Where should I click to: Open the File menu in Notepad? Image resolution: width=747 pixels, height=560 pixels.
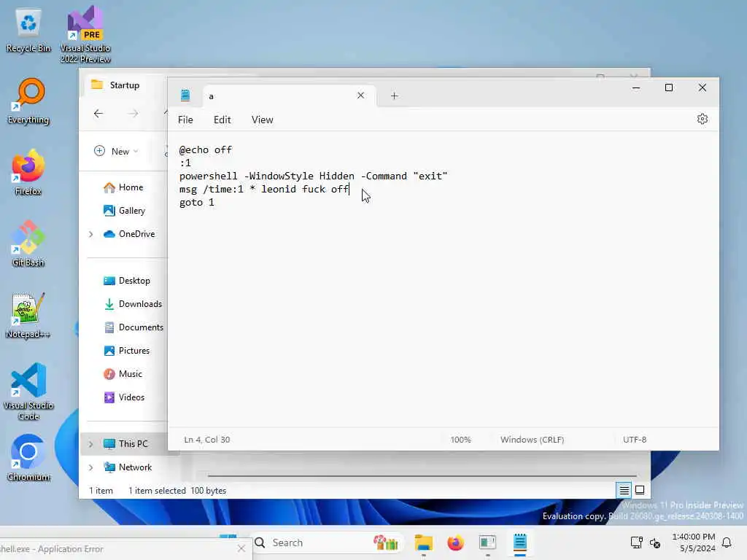[x=185, y=120]
